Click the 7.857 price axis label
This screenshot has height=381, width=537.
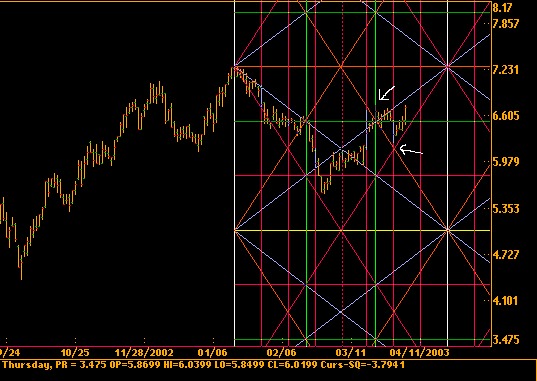[x=506, y=24]
